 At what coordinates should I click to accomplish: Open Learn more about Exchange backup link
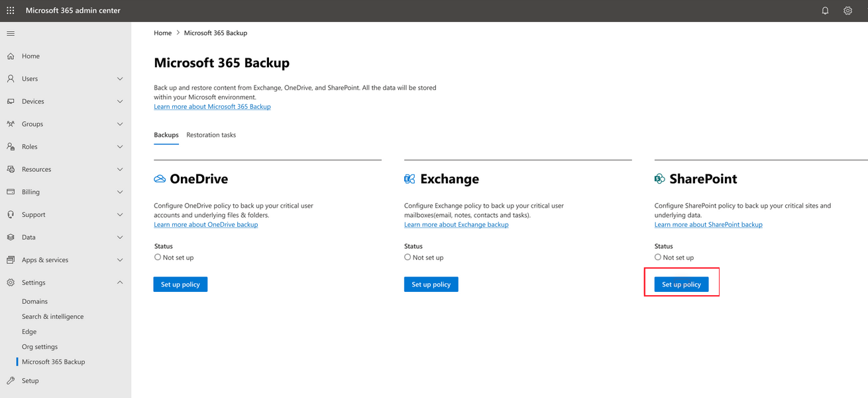[x=456, y=225]
